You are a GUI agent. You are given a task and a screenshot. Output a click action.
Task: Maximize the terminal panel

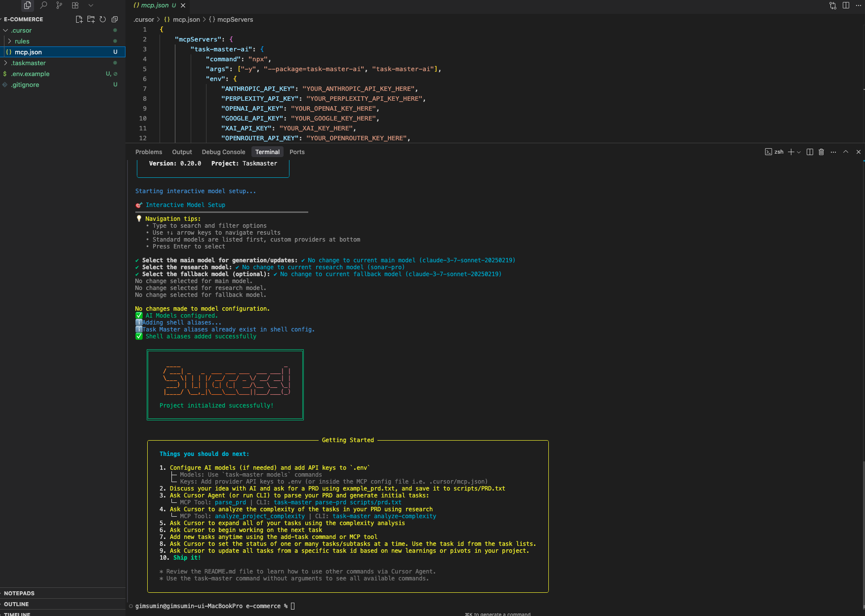click(846, 152)
